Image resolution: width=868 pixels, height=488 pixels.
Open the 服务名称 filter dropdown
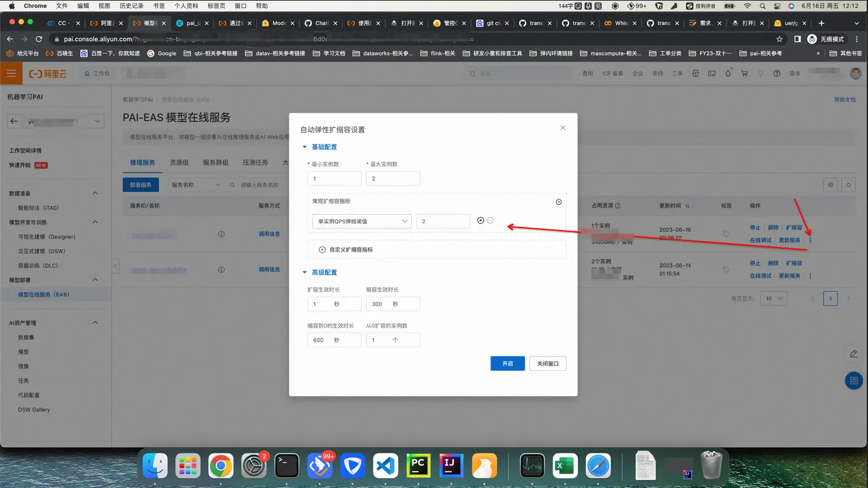[195, 185]
